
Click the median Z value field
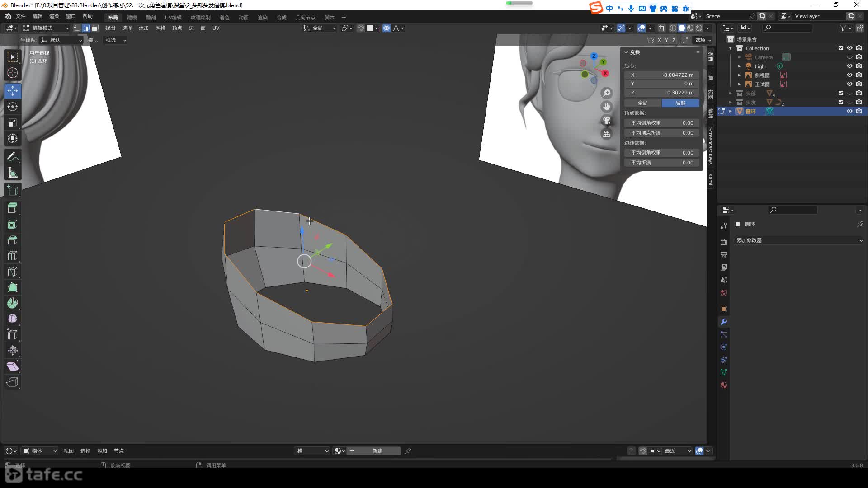click(662, 93)
